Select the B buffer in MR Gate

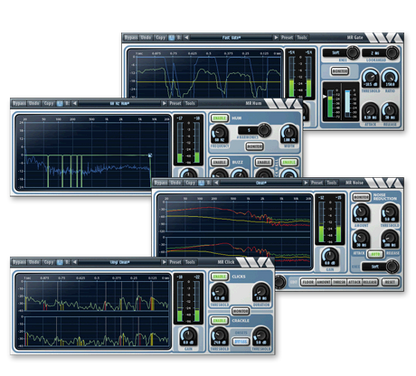(179, 37)
